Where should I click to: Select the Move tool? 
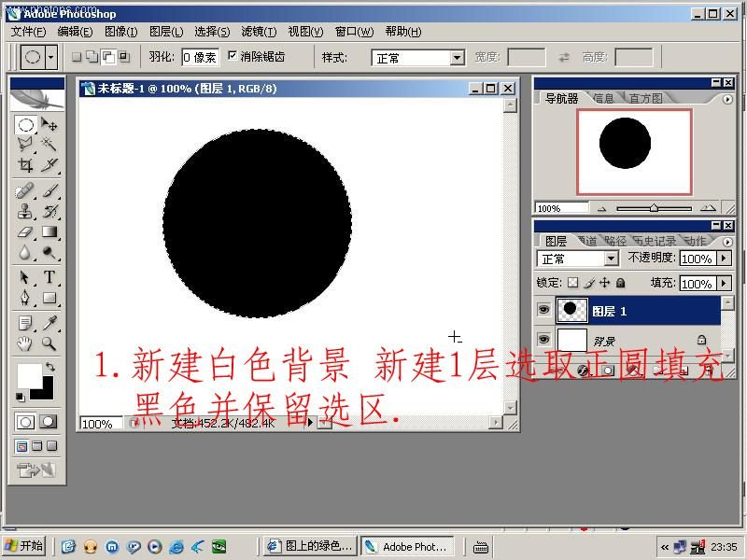(x=49, y=125)
